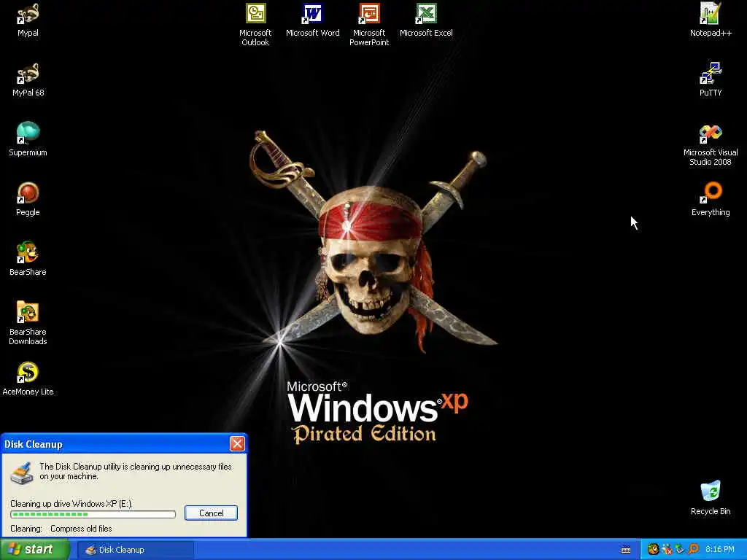Click the PuTTY desktop icon

[711, 80]
